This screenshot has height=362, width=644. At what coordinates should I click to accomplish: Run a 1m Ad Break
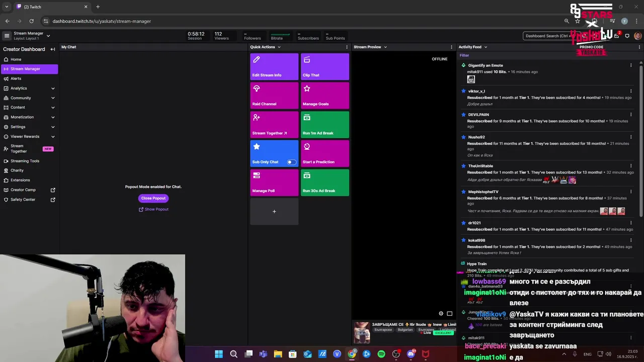tap(325, 125)
